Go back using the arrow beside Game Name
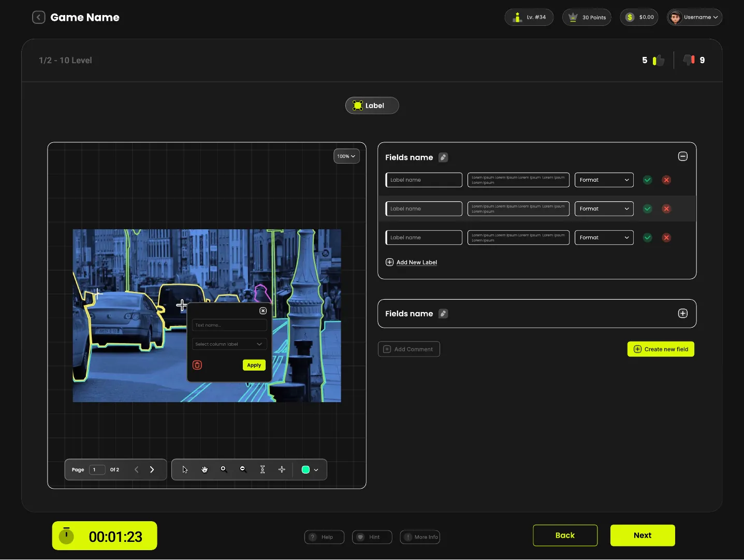744x560 pixels. (x=39, y=18)
